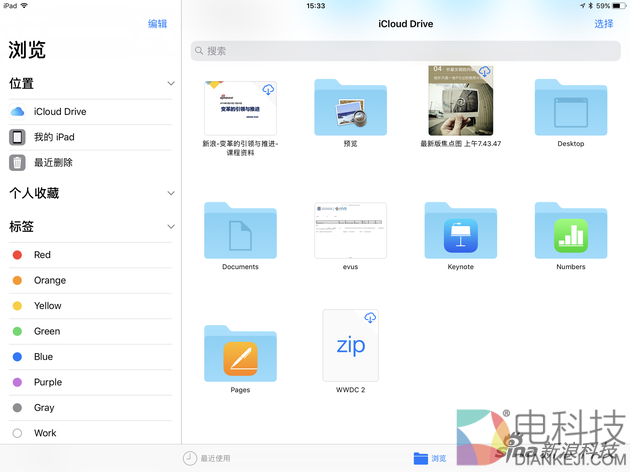Open the iCloud Drive location label
The image size is (630, 472).
click(x=60, y=112)
